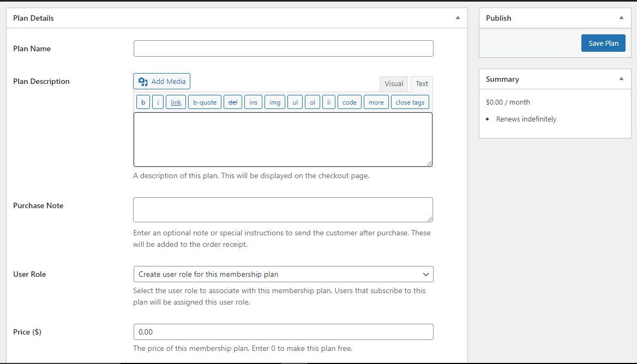637x364 pixels.
Task: Click the 'Summary' panel heading
Action: (502, 79)
